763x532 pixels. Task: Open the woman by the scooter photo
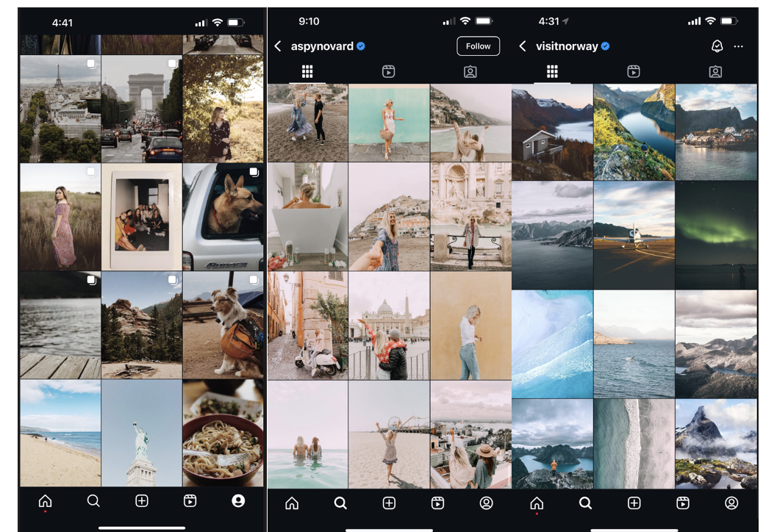pos(307,326)
